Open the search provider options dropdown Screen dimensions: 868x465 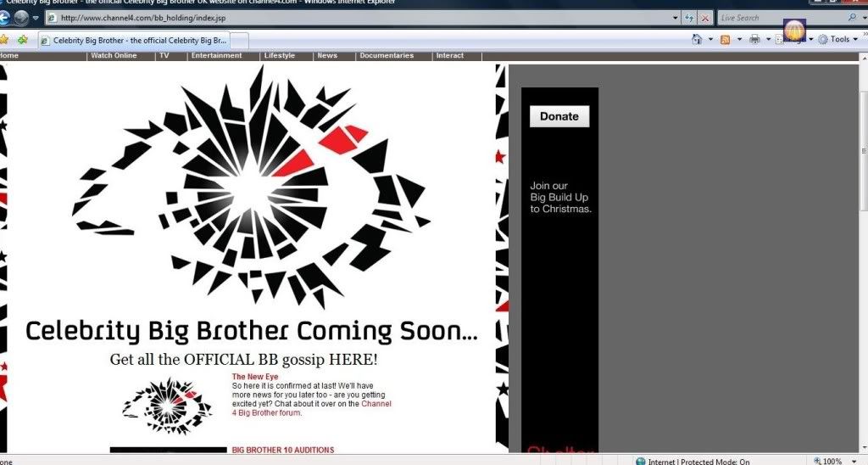[864, 18]
